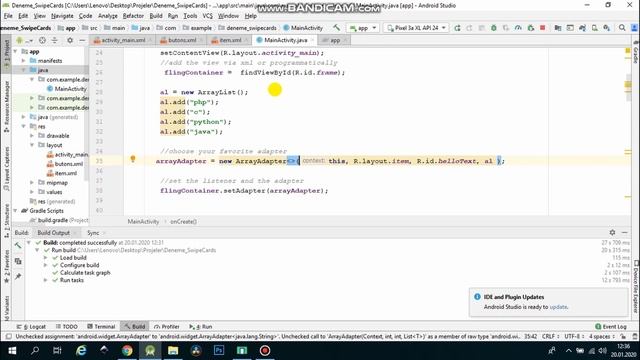The width and height of the screenshot is (640, 360).
Task: Click the user account icon in toolbar
Action: click(x=634, y=28)
